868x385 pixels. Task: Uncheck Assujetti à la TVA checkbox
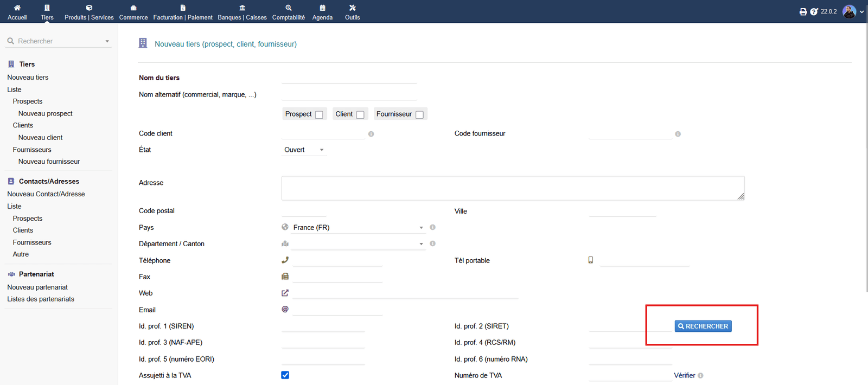click(285, 375)
